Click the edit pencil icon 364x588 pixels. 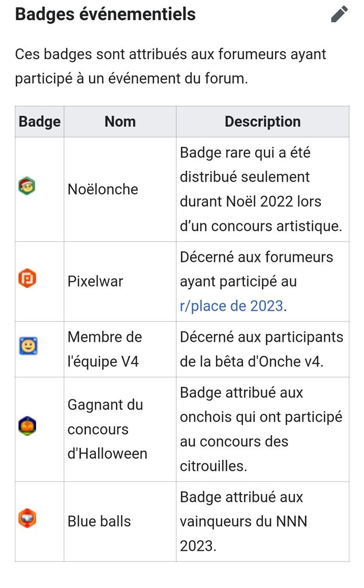click(x=339, y=14)
